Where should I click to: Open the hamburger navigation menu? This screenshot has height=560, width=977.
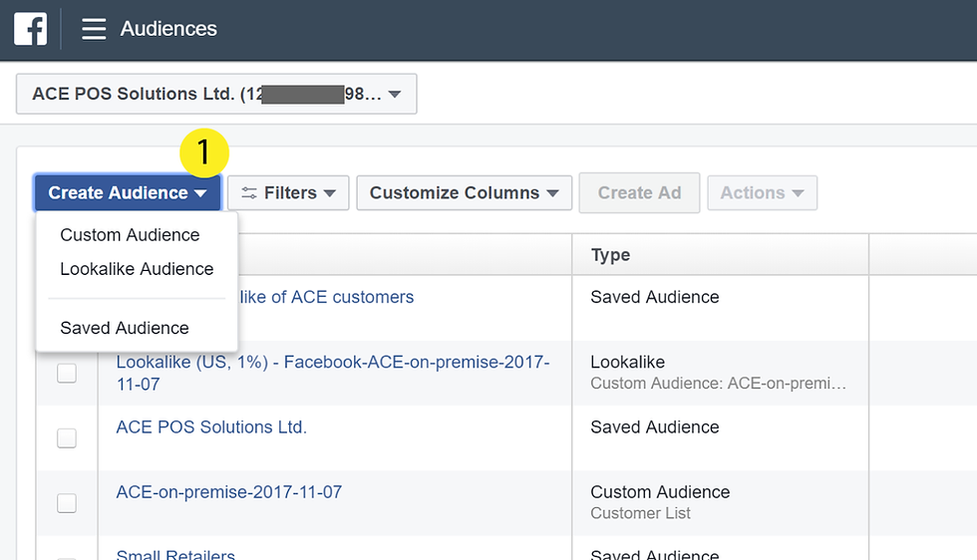click(94, 29)
